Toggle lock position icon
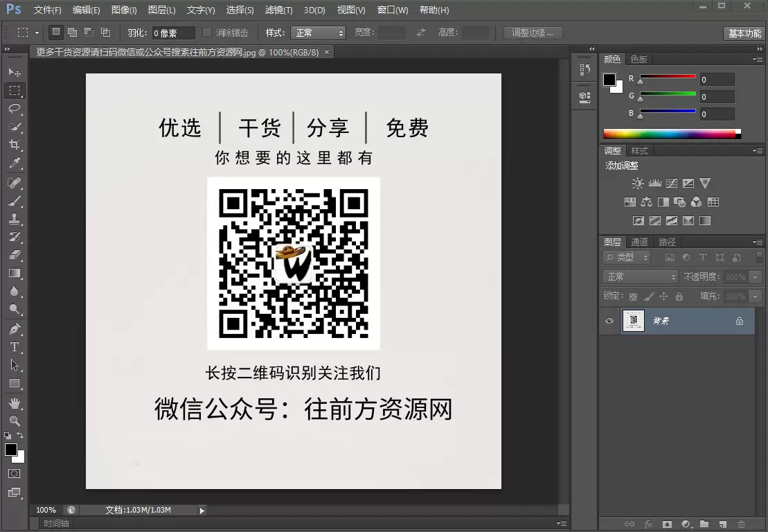Viewport: 768px width, 532px height. pyautogui.click(x=663, y=296)
